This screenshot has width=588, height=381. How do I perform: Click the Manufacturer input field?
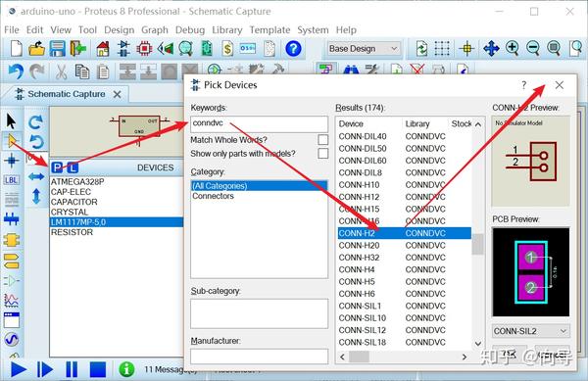click(259, 357)
